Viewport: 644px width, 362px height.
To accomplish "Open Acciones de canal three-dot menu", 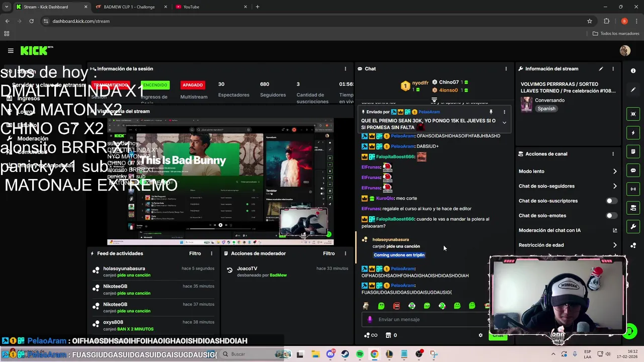I will pyautogui.click(x=613, y=154).
